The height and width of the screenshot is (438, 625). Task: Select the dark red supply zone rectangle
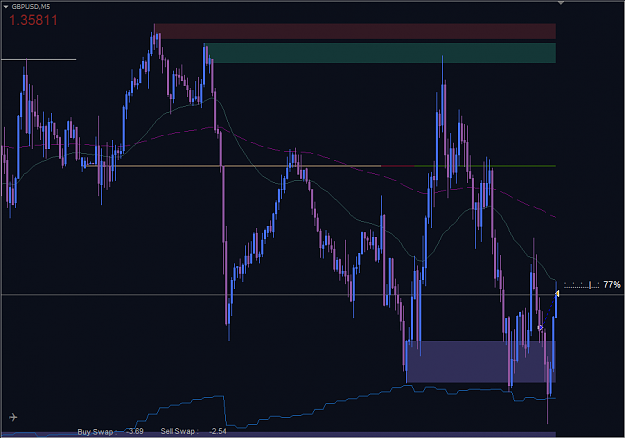click(356, 31)
